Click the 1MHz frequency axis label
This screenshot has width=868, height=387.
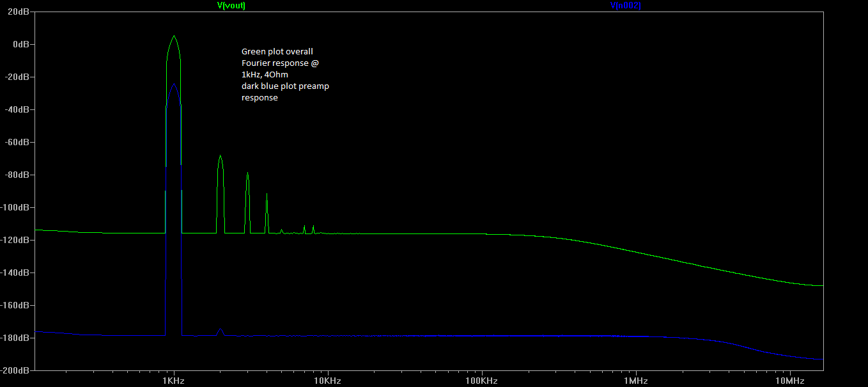pos(635,381)
